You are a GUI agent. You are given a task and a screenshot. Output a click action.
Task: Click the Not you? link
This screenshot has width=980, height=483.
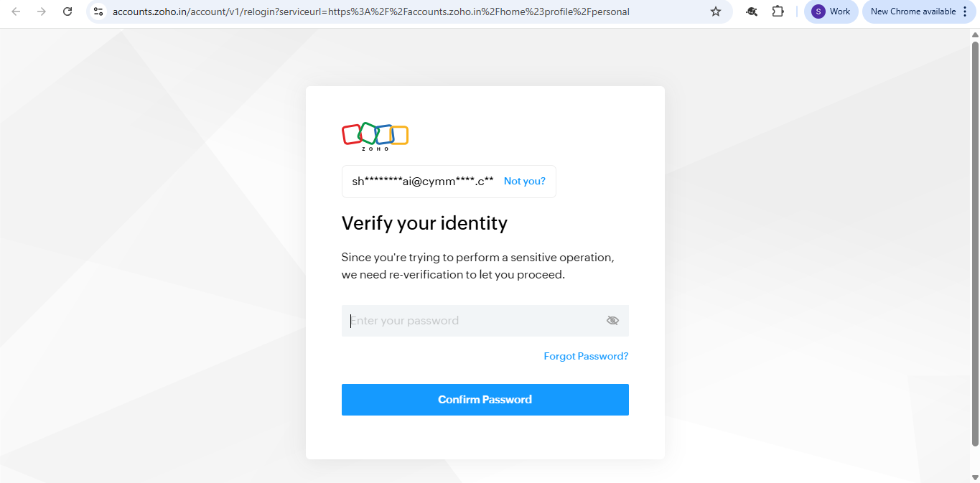point(524,182)
